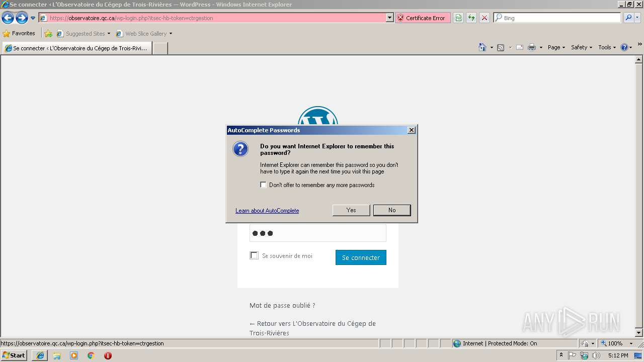Expand the address bar URL dropdown
Image resolution: width=644 pixels, height=362 pixels.
[x=389, y=18]
